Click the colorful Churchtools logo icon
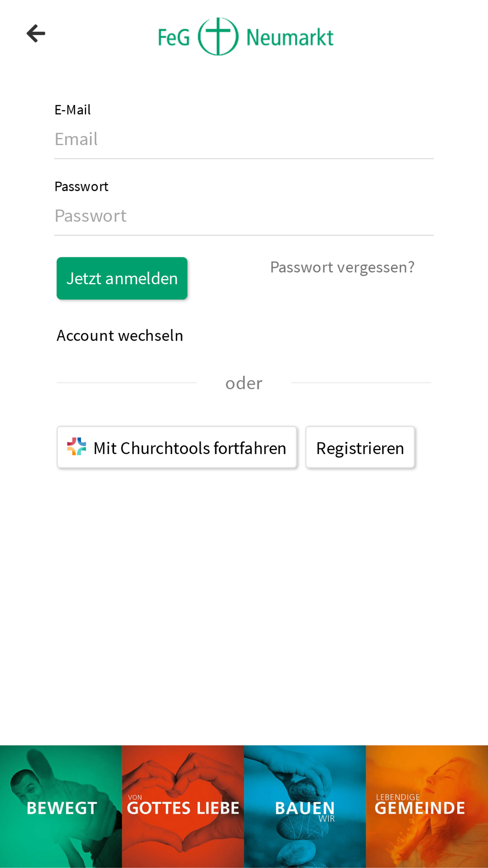The height and width of the screenshot is (868, 488). pyautogui.click(x=77, y=447)
